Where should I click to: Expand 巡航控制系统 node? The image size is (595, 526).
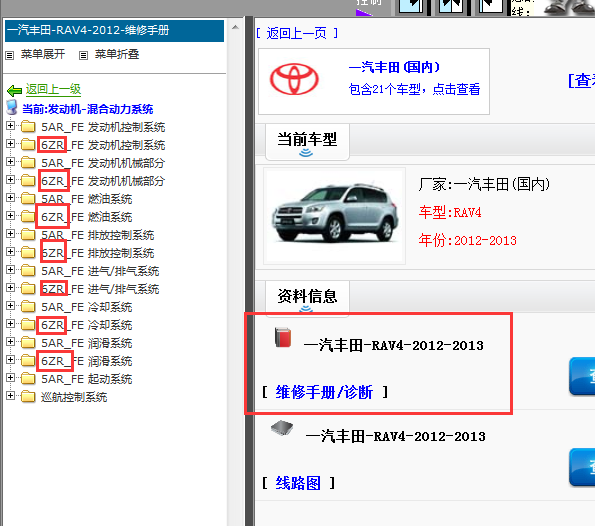(11, 395)
